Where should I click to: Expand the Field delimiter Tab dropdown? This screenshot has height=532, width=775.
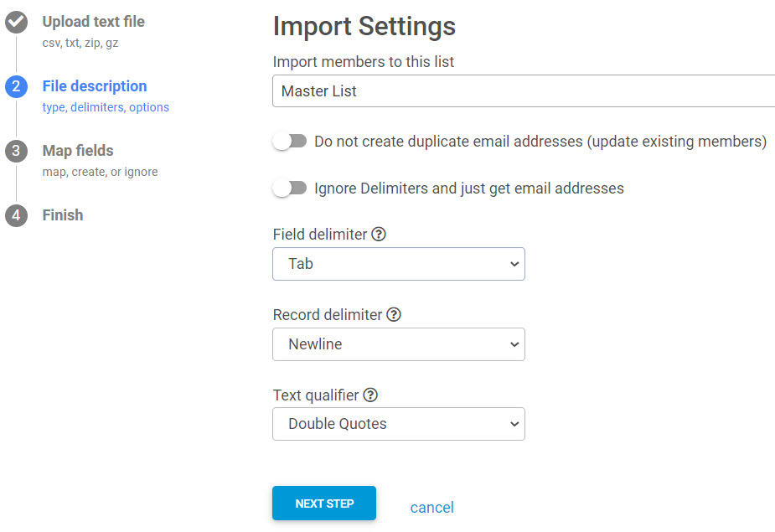click(399, 264)
